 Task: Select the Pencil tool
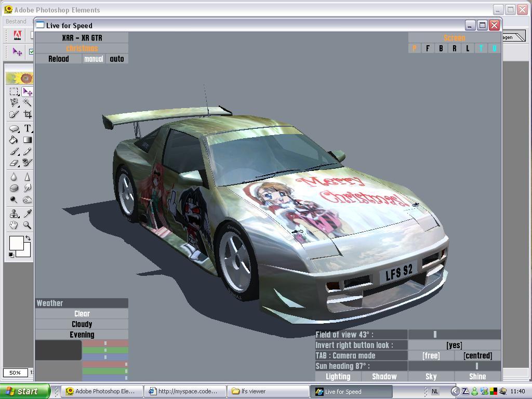[27, 151]
